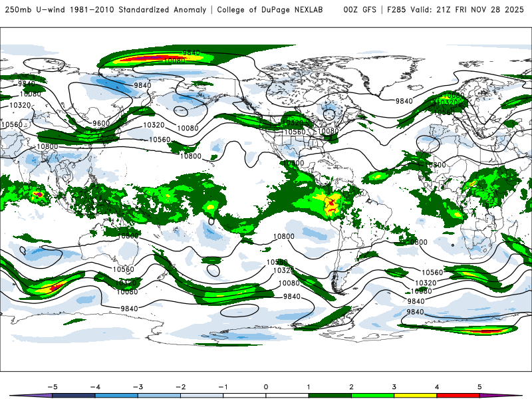Click the '-5' tick label on colorbar
Screen dimensions: 532x399
click(x=53, y=387)
